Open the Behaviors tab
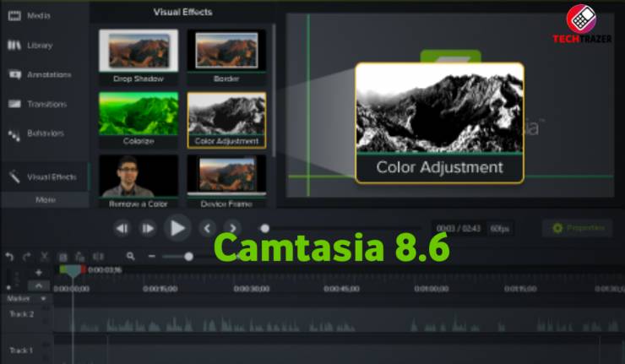The width and height of the screenshot is (625, 364). pyautogui.click(x=45, y=133)
